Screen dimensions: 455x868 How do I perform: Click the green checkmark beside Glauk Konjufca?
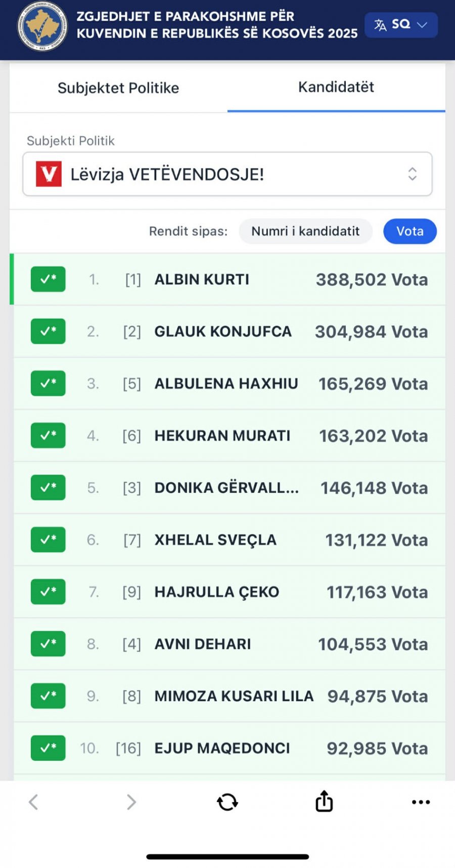click(48, 331)
